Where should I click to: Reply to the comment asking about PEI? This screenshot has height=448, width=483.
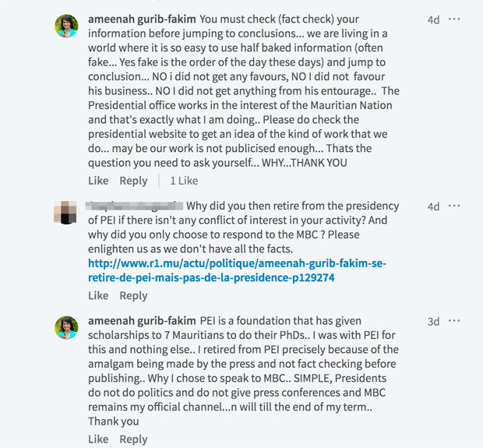(133, 295)
